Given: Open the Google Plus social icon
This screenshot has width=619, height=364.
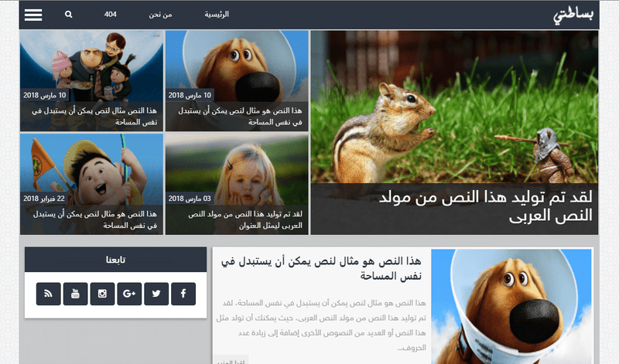Looking at the screenshot, I should (129, 294).
